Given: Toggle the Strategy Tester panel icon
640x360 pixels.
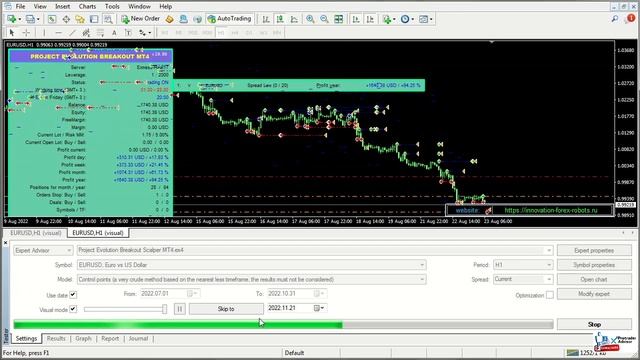Looking at the screenshot, I should [x=108, y=19].
